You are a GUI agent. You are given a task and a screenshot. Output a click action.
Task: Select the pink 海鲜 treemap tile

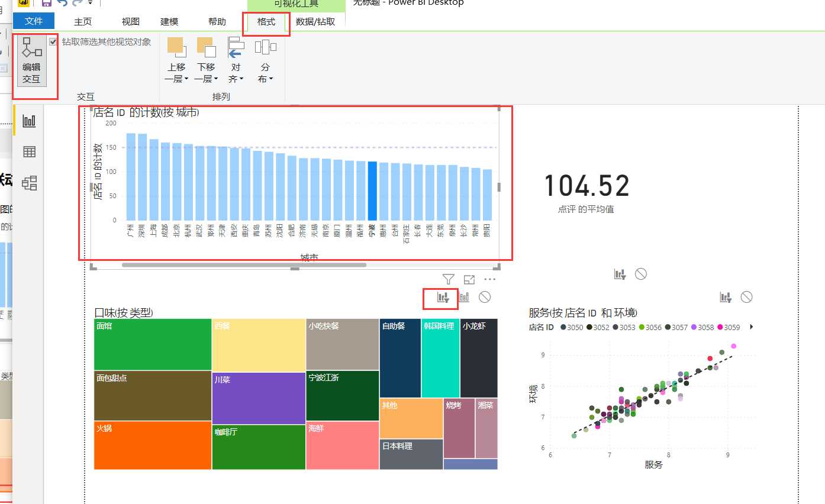(343, 445)
